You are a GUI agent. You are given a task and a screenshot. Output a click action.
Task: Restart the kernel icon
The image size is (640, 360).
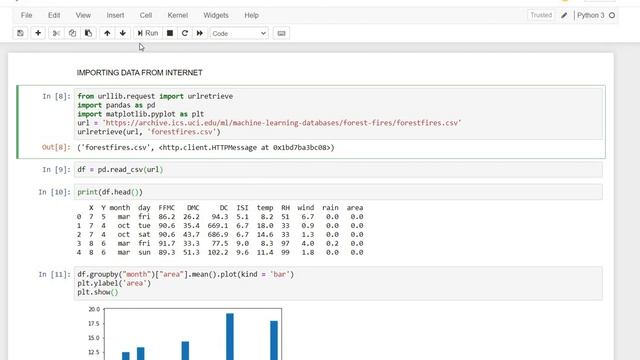[184, 33]
